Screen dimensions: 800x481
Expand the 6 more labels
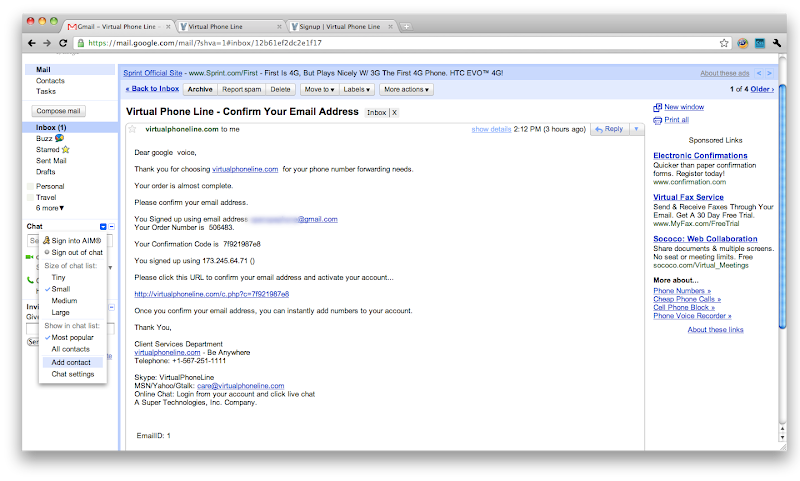(50, 208)
